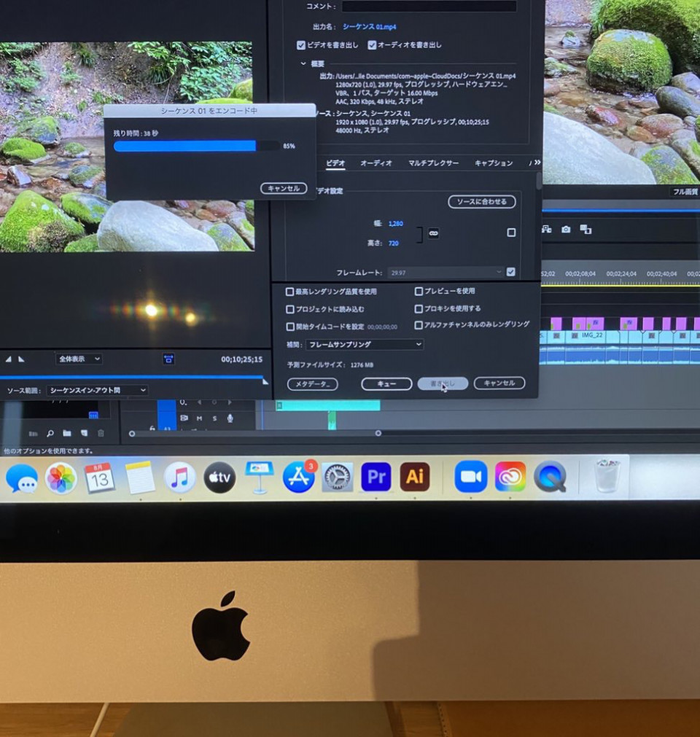This screenshot has height=737, width=700.
Task: Open the メタデータ settings button
Action: [x=313, y=384]
